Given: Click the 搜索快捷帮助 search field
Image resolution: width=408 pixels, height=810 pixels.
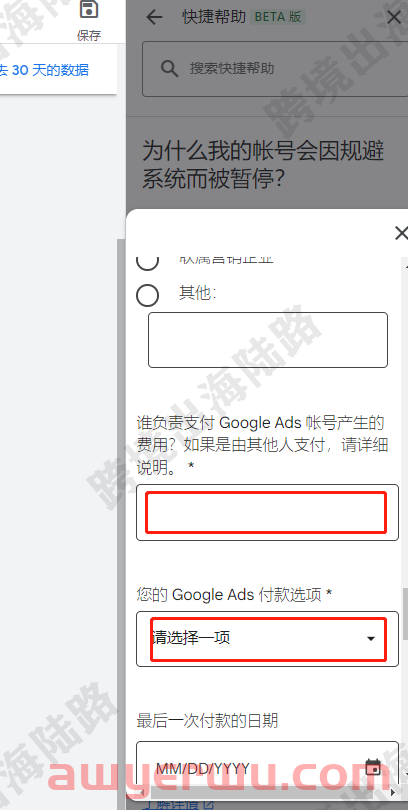Looking at the screenshot, I should click(x=275, y=69).
